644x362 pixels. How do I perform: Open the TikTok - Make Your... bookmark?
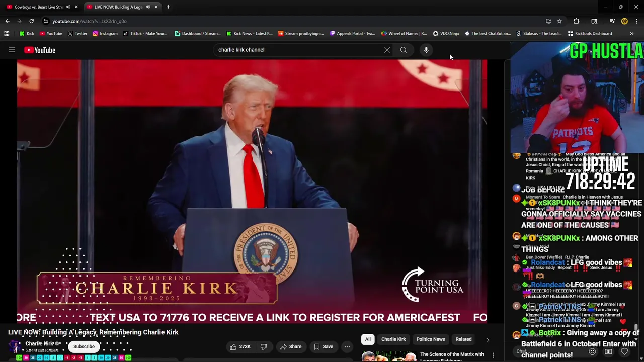145,34
